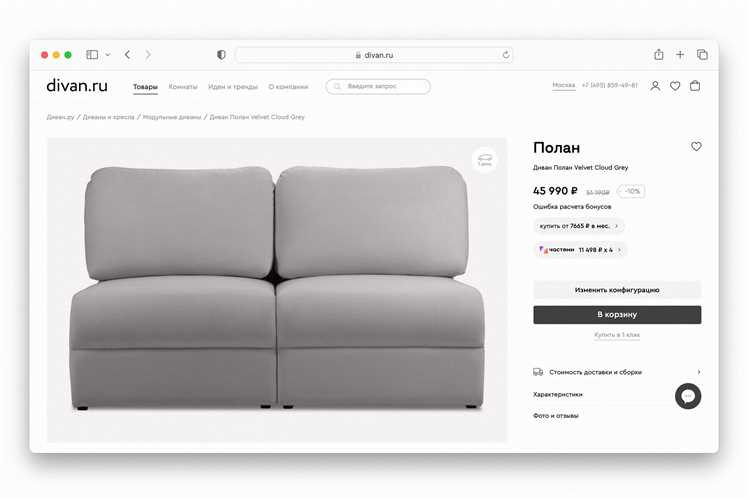Select the Товары menu item
750x500 pixels.
coord(145,87)
